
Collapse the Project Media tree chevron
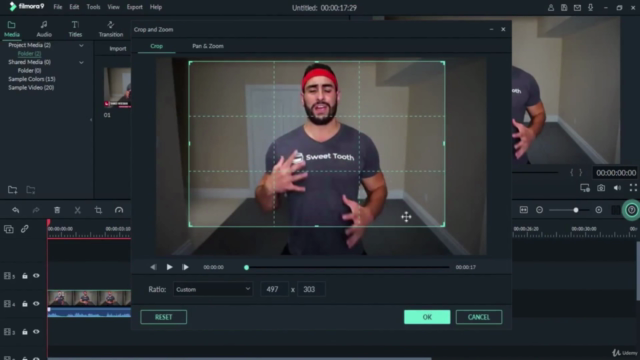pyautogui.click(x=81, y=45)
